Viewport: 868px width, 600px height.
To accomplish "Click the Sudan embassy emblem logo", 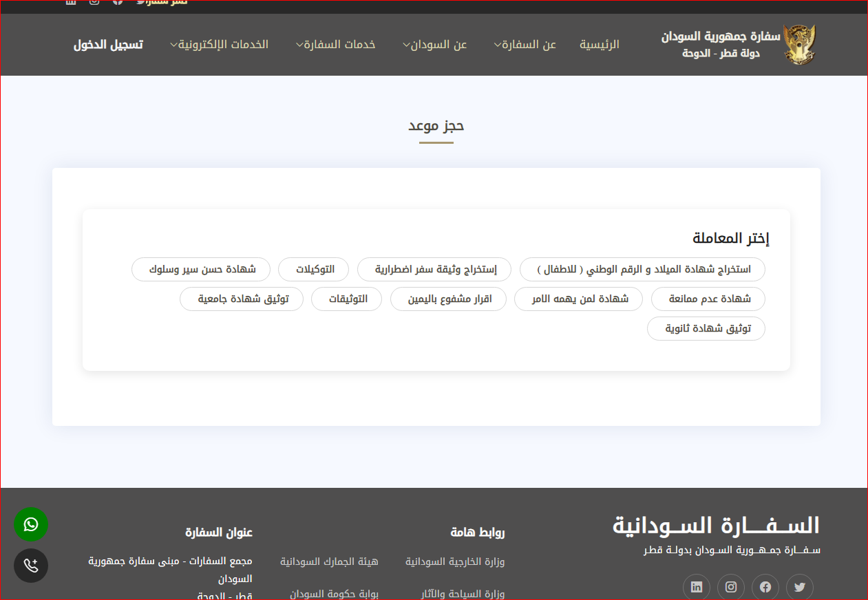I will click(799, 45).
